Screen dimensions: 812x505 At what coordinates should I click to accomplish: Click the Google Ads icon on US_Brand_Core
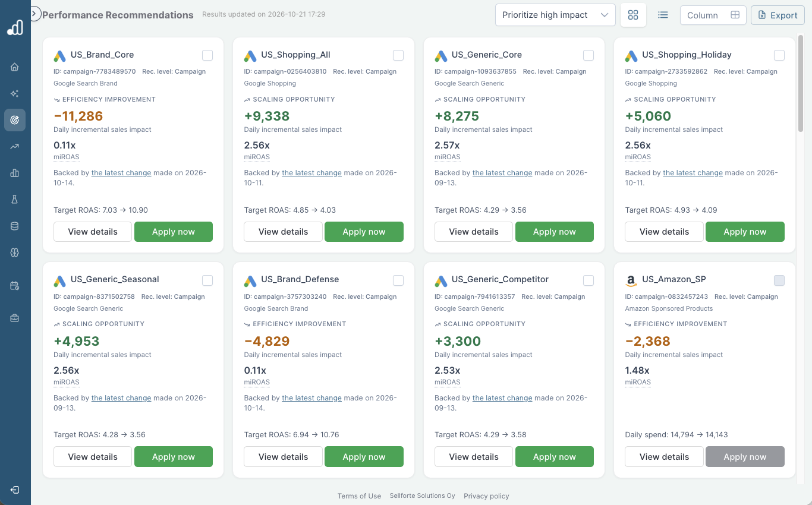pyautogui.click(x=59, y=56)
